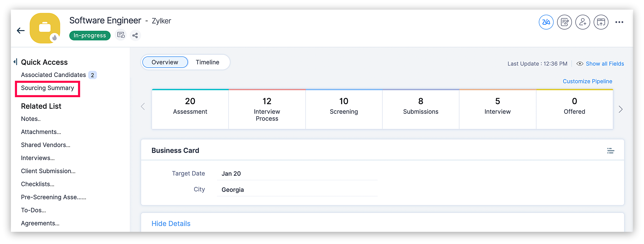644x244 pixels.
Task: Toggle the hot job flame badge
Action: pos(55,38)
